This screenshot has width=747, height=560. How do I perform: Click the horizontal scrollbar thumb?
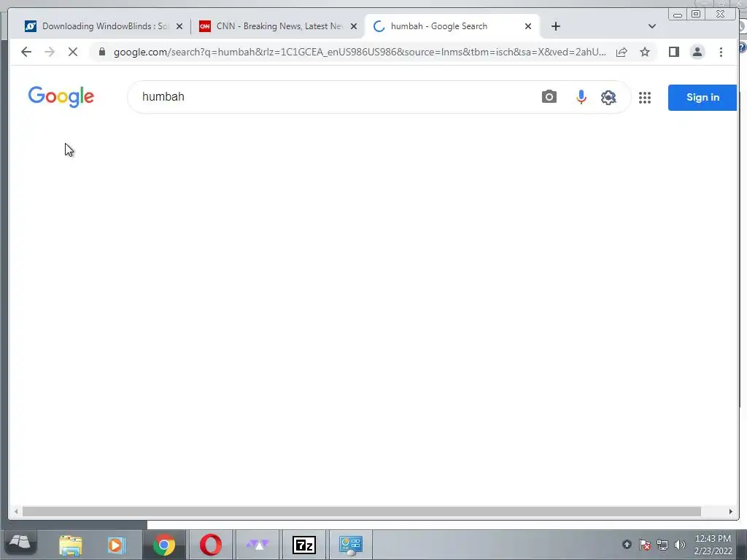(361, 511)
